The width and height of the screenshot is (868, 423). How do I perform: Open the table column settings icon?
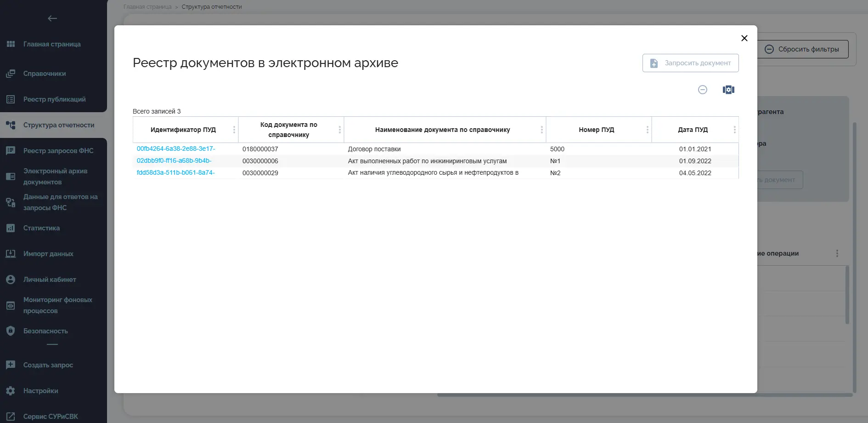click(728, 90)
